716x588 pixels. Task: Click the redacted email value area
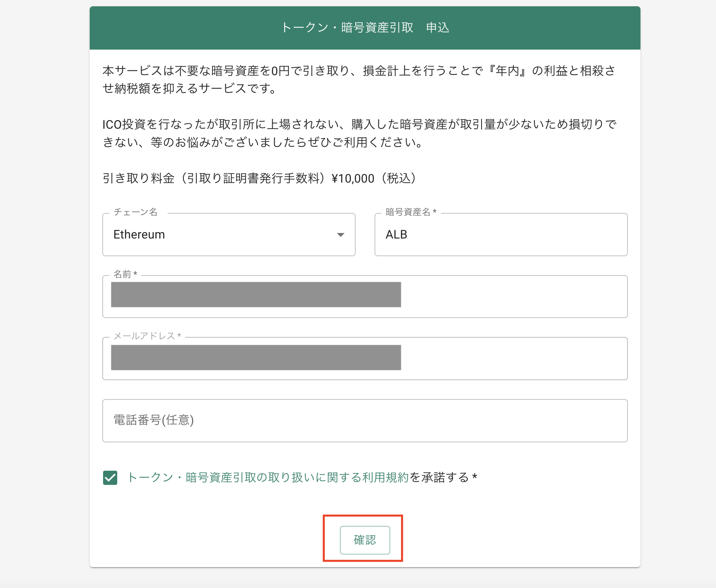coord(256,357)
